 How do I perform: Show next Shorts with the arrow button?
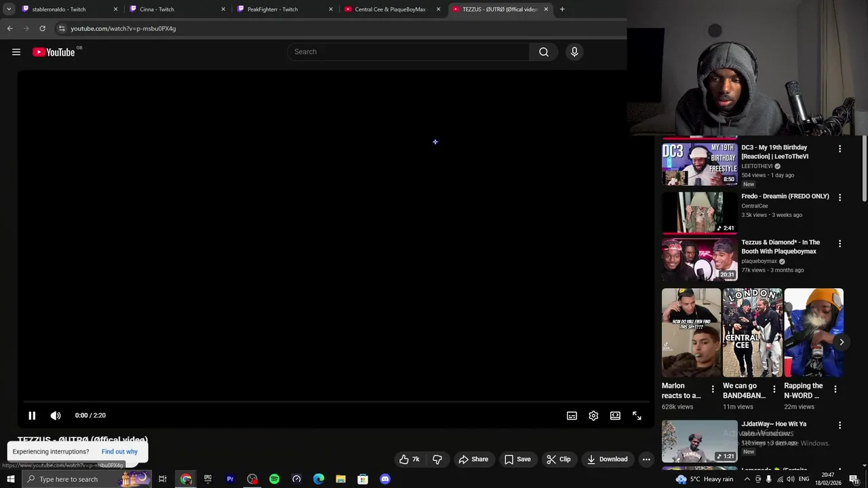click(x=842, y=342)
